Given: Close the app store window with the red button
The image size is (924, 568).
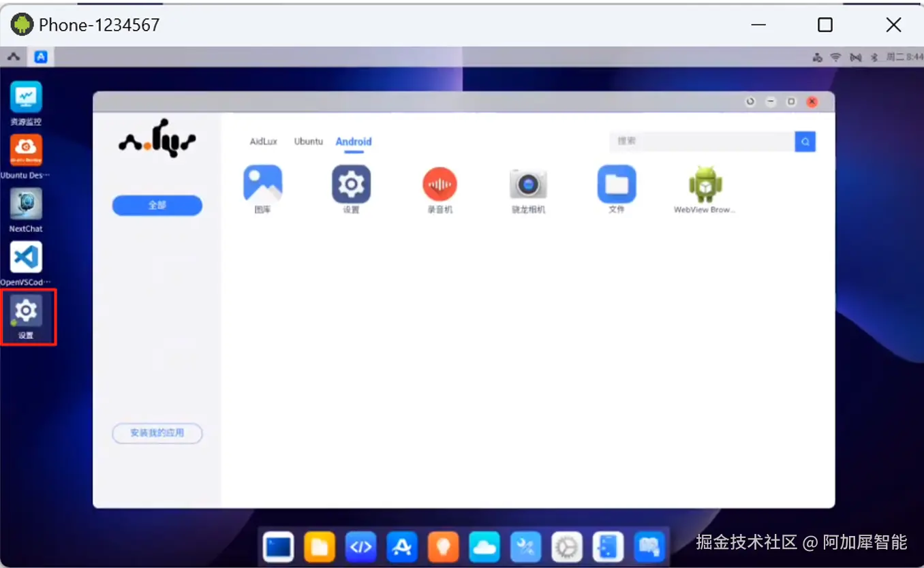Looking at the screenshot, I should pyautogui.click(x=812, y=101).
